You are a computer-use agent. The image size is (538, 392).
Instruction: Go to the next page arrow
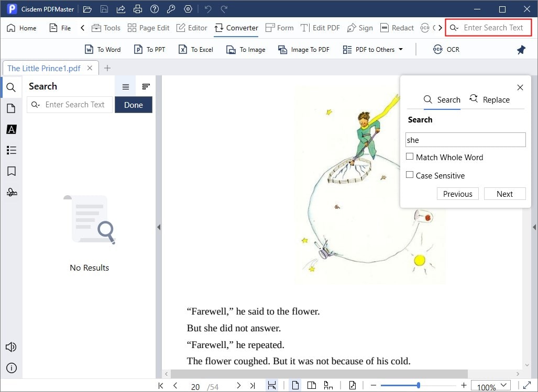tap(239, 386)
